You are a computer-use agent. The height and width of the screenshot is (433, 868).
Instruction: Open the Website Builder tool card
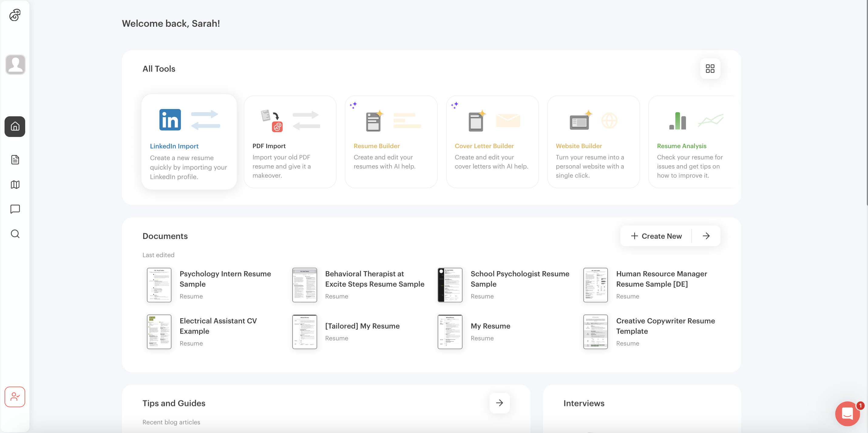[593, 141]
